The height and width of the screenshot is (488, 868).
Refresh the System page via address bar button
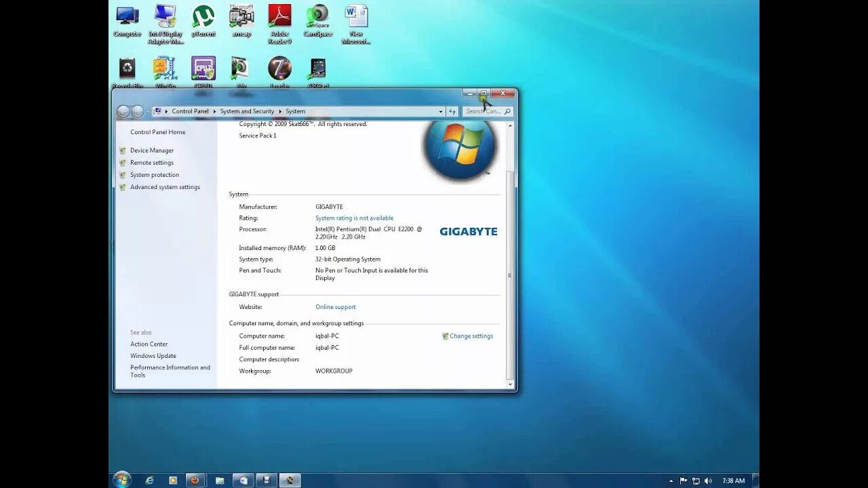coord(452,111)
